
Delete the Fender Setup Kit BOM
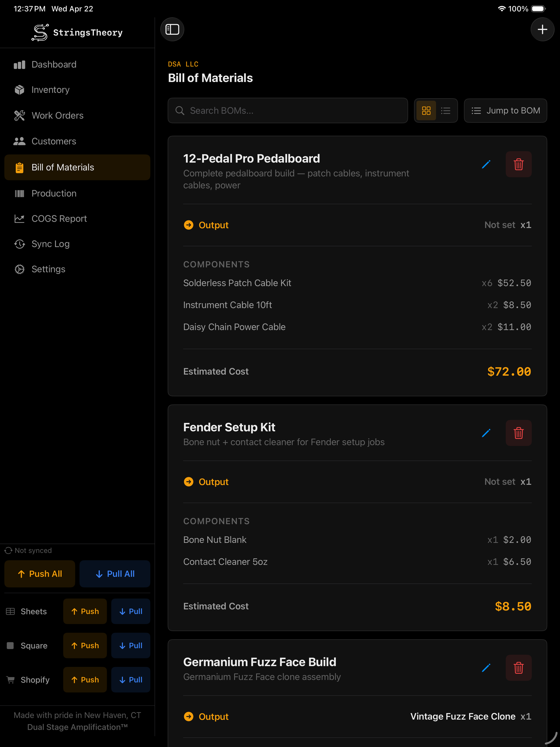[518, 433]
